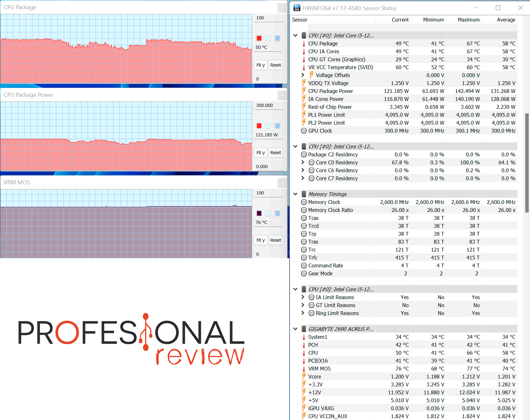Click blue swatch in CPU Package Power graph

click(x=278, y=126)
